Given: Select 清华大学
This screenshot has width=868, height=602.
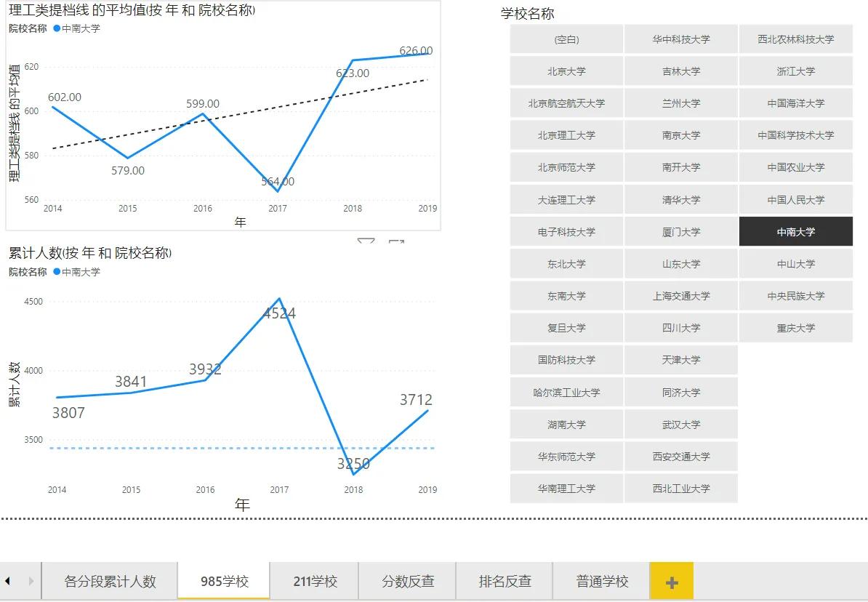Looking at the screenshot, I should point(681,200).
